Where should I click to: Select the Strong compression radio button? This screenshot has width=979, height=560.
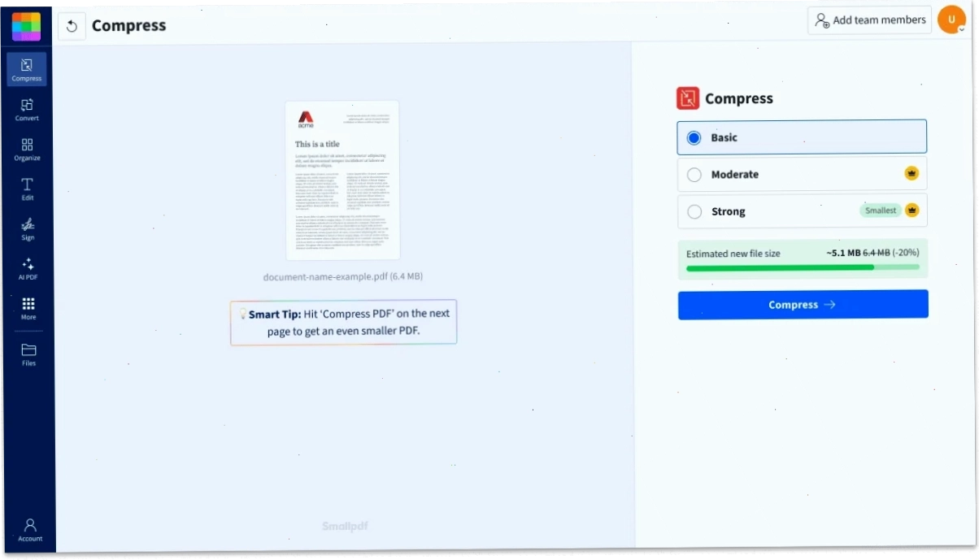point(694,212)
